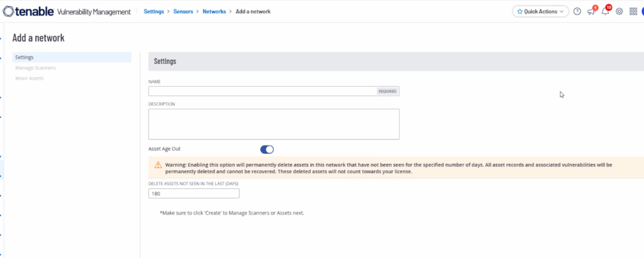Screen dimensions: 644x258
Task: Click the delete assets days field
Action: coord(194,194)
